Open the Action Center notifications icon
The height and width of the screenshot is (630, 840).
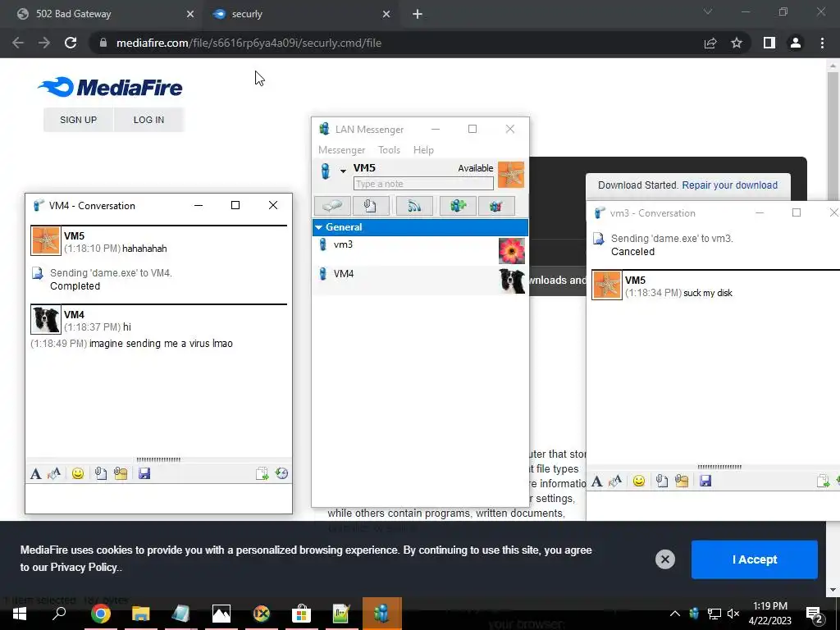tap(815, 614)
